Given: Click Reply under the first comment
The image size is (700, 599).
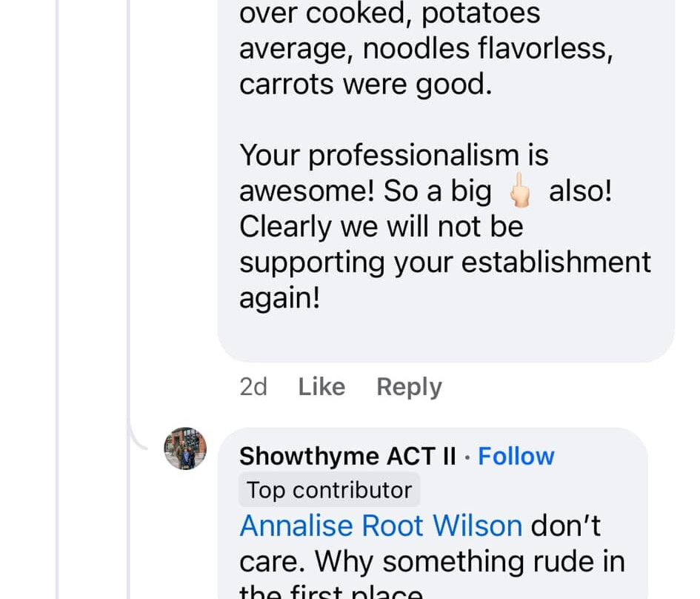Looking at the screenshot, I should 409,387.
